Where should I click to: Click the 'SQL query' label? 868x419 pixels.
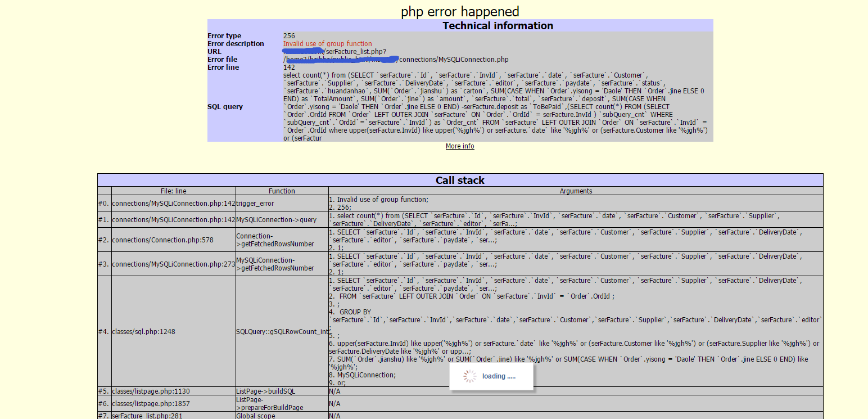coord(225,107)
